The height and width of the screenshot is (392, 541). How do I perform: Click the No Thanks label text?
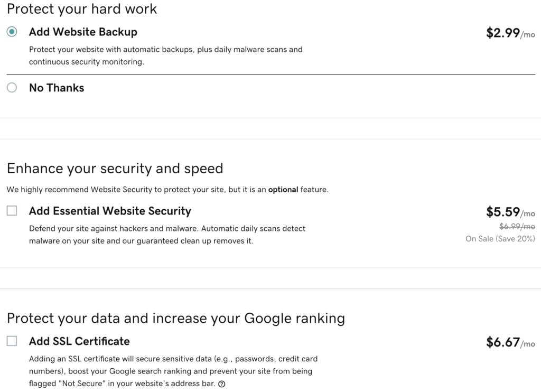pos(57,88)
